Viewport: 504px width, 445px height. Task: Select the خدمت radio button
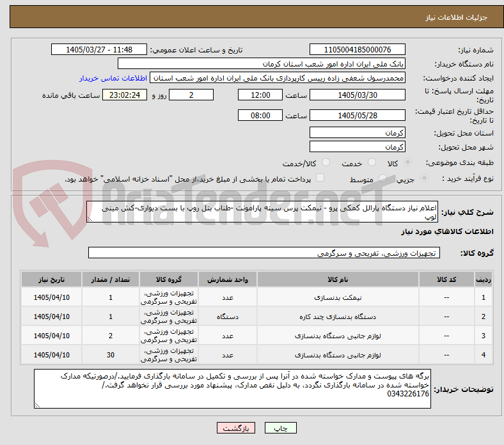(372, 162)
